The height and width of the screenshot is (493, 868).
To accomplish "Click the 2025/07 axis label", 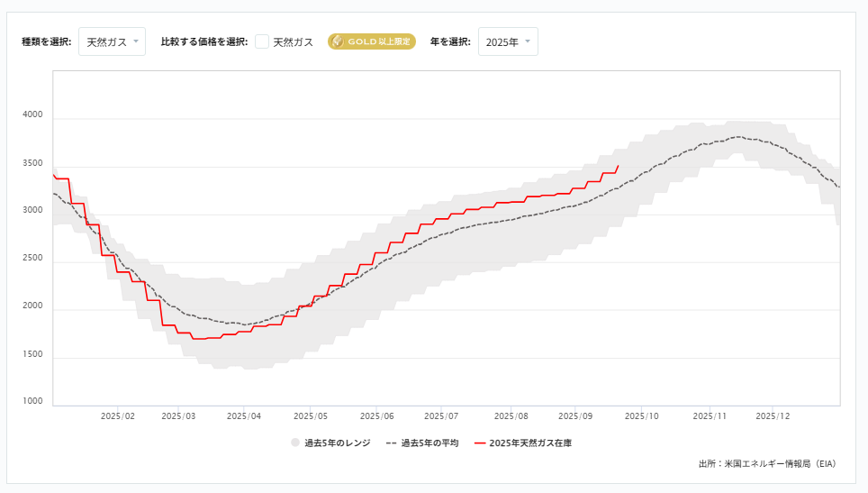I will (441, 416).
